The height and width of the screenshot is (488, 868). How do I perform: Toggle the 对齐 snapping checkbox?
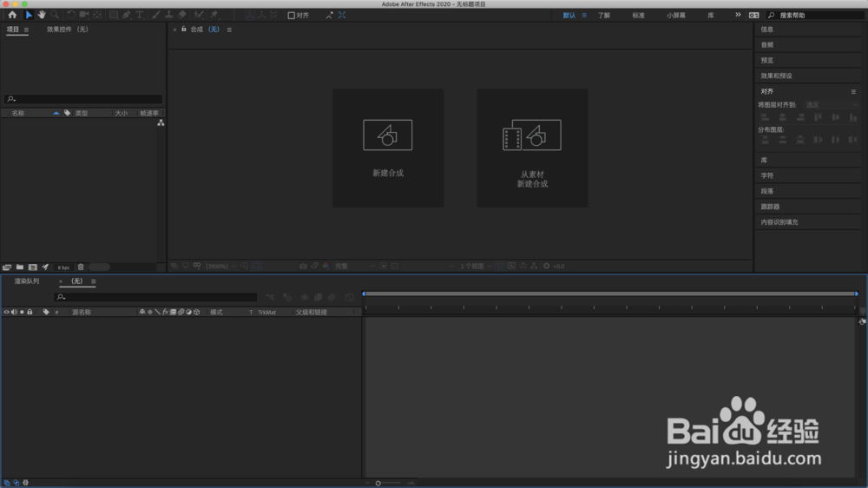(x=291, y=16)
